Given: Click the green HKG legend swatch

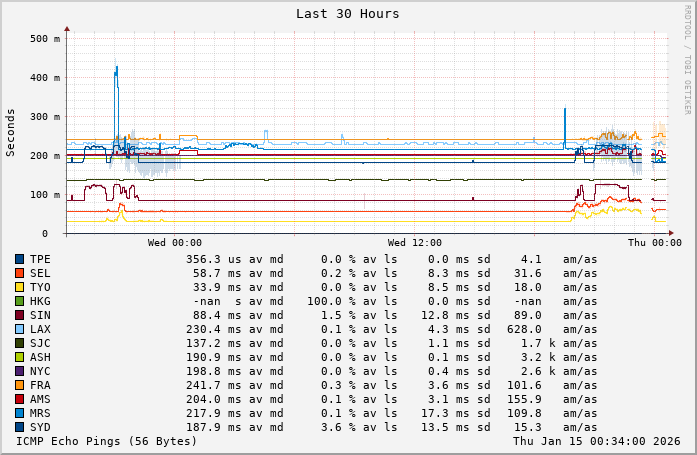Looking at the screenshot, I should point(19,301).
